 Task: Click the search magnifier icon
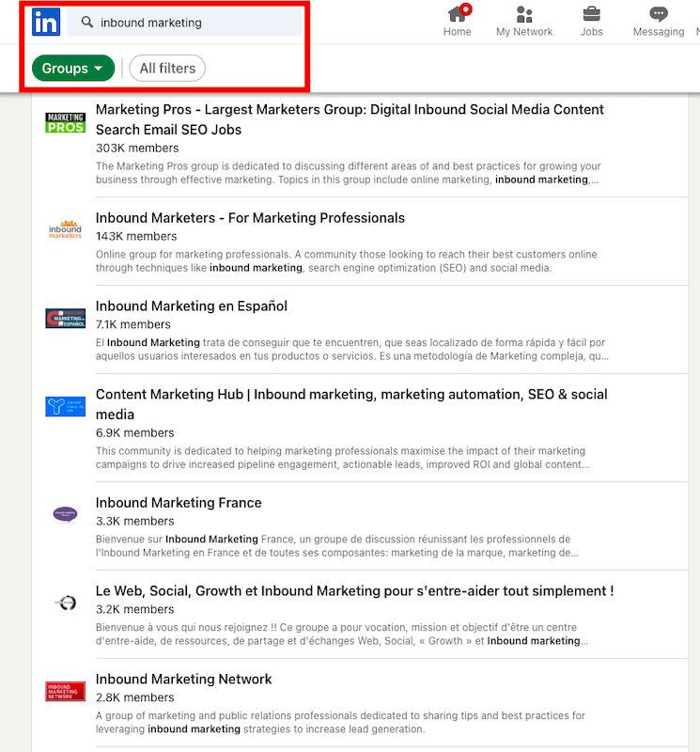(87, 23)
